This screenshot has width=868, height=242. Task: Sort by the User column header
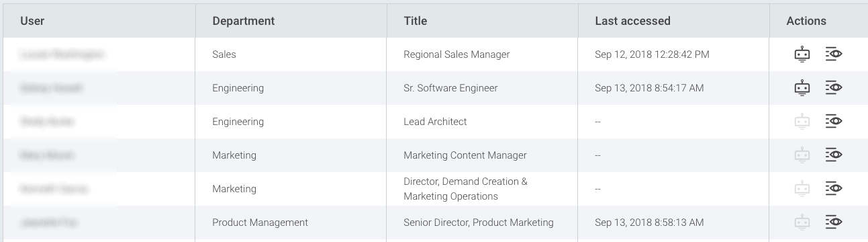(32, 21)
